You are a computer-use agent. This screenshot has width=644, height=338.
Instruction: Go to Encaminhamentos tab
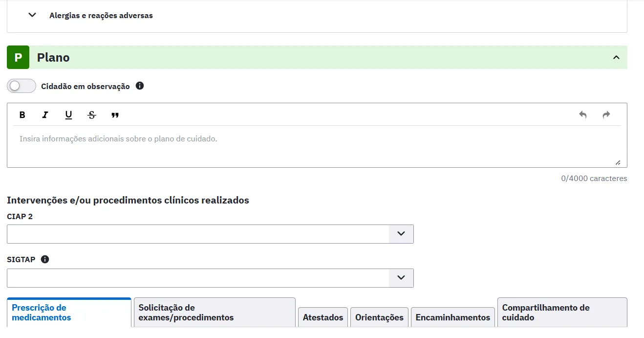pos(453,317)
